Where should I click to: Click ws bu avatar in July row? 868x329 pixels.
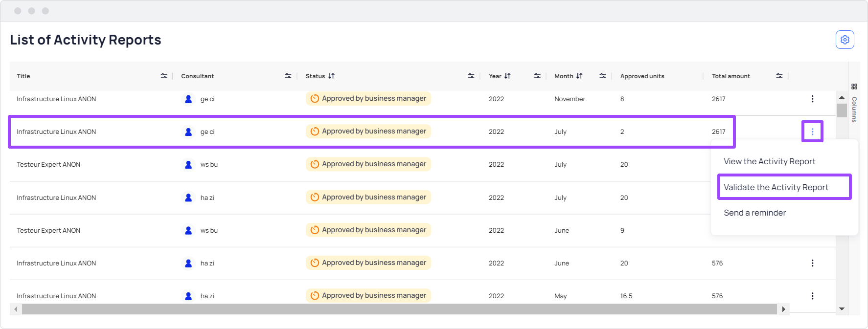click(188, 164)
